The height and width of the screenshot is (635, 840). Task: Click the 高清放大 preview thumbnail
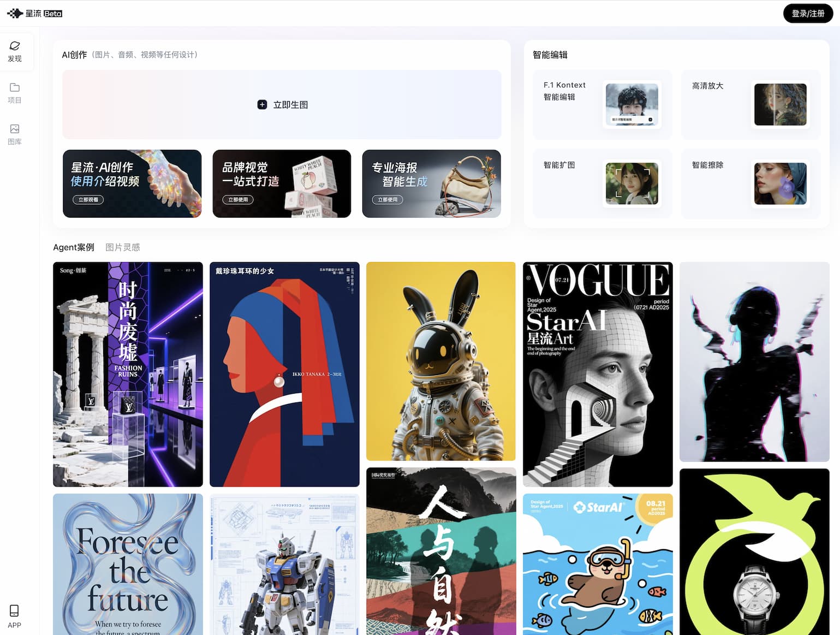(x=780, y=104)
